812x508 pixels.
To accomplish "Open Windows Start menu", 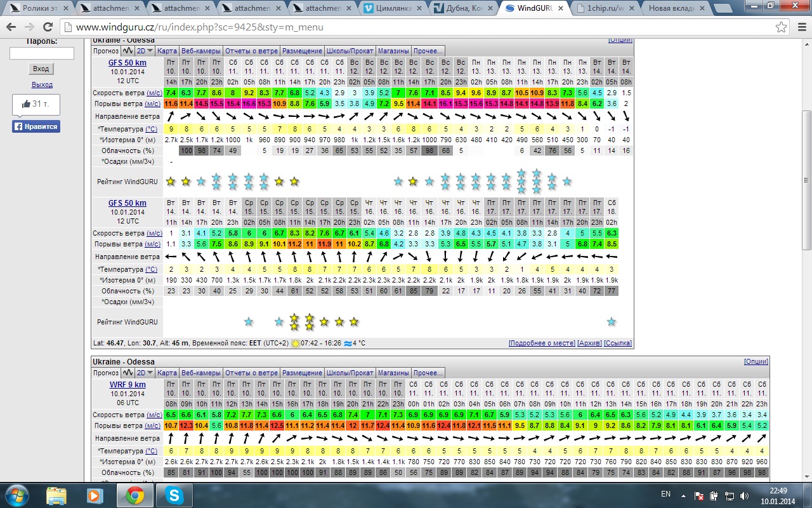I will click(17, 495).
